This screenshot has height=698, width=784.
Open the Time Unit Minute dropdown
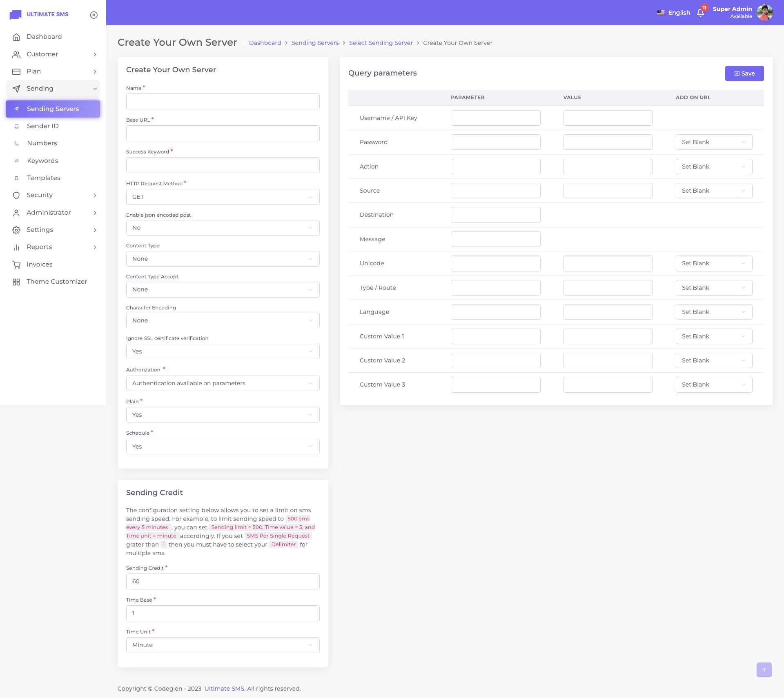point(223,645)
